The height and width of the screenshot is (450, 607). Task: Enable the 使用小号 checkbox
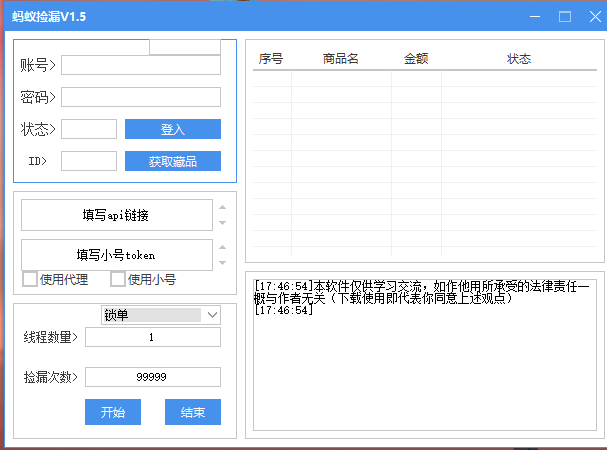click(x=118, y=279)
